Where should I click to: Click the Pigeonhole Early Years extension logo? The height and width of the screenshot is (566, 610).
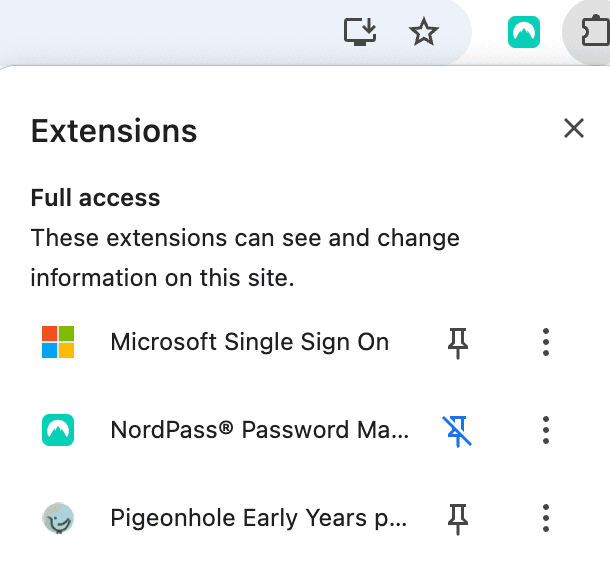tap(58, 518)
